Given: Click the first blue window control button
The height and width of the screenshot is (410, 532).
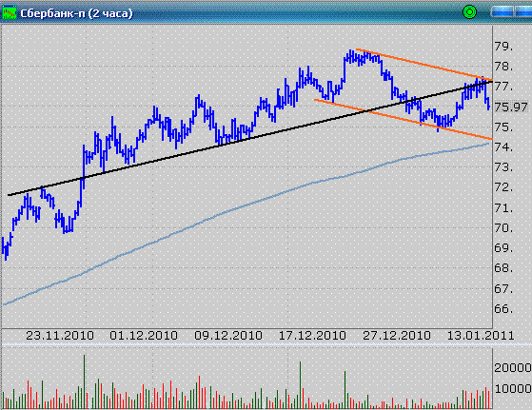Looking at the screenshot, I should pyautogui.click(x=502, y=12).
